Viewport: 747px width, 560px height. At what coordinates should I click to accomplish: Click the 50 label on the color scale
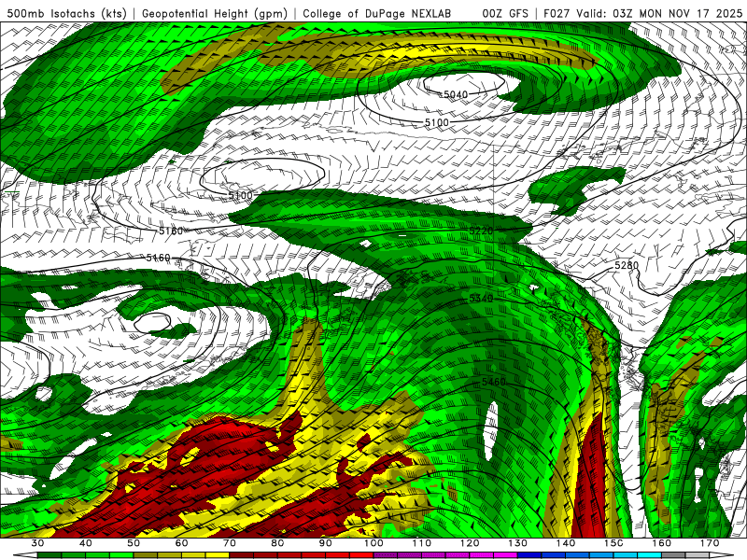134,543
